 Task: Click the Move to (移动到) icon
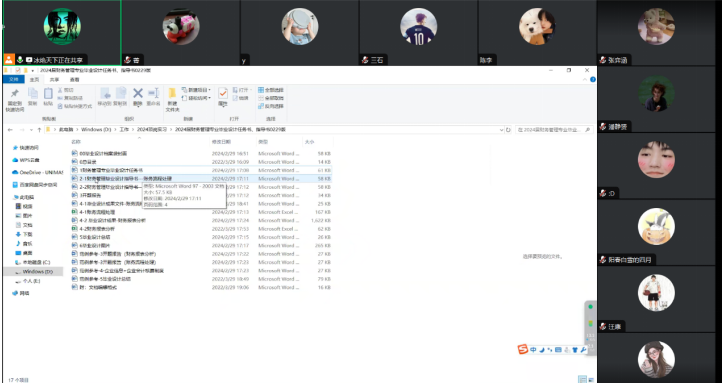[105, 93]
